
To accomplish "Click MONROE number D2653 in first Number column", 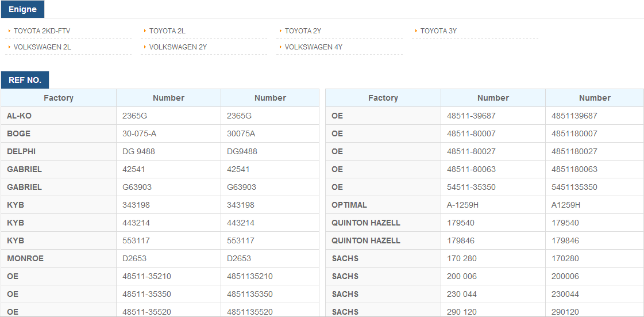I will pos(134,259).
